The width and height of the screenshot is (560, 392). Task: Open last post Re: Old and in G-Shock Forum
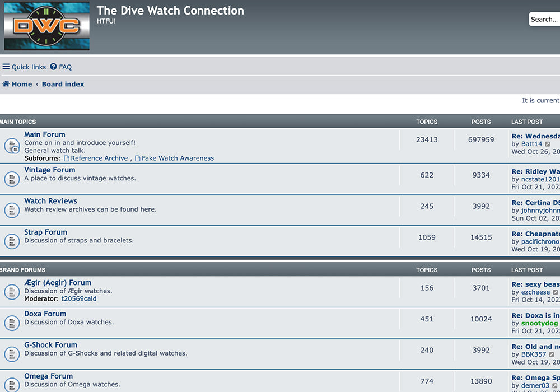coord(536,346)
